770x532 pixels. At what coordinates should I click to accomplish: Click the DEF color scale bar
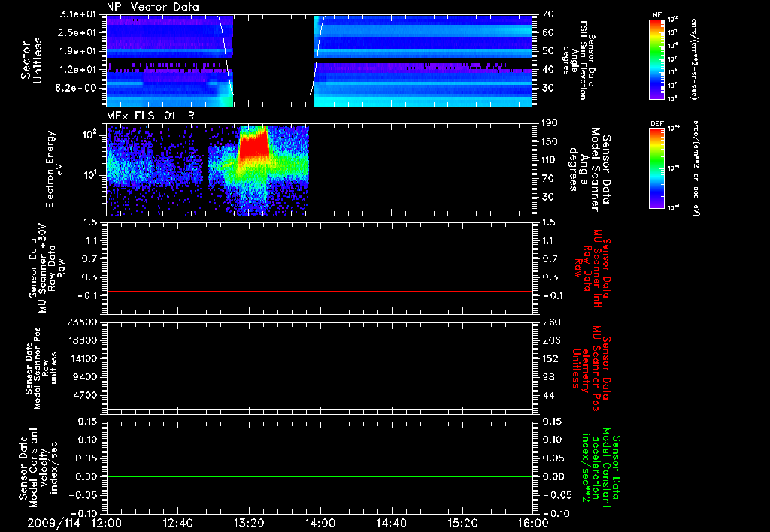click(x=656, y=168)
